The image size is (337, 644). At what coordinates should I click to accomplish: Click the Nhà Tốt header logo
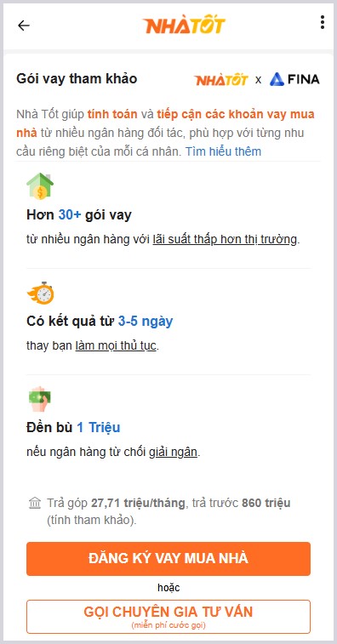click(184, 26)
